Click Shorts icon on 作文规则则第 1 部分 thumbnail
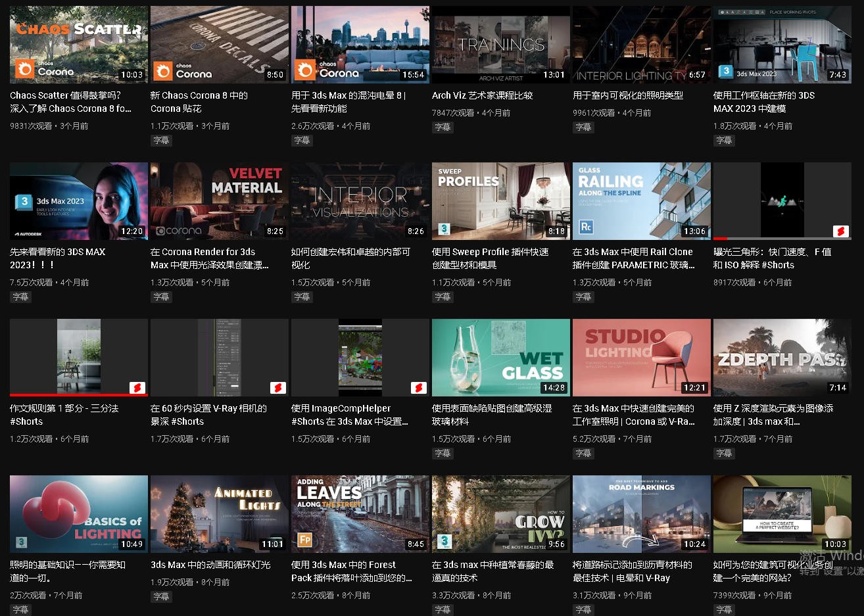This screenshot has height=616, width=864. pos(137,388)
